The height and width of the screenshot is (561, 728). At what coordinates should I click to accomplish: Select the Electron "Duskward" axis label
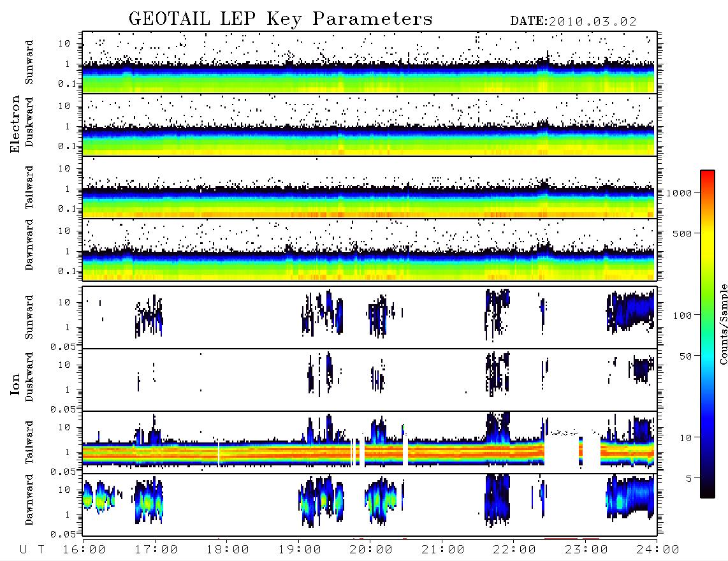(29, 122)
